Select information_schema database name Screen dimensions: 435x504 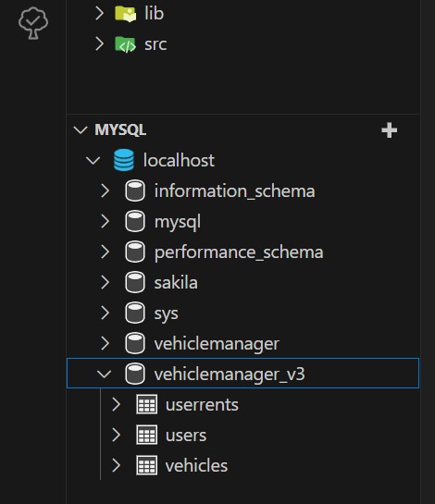tap(234, 191)
